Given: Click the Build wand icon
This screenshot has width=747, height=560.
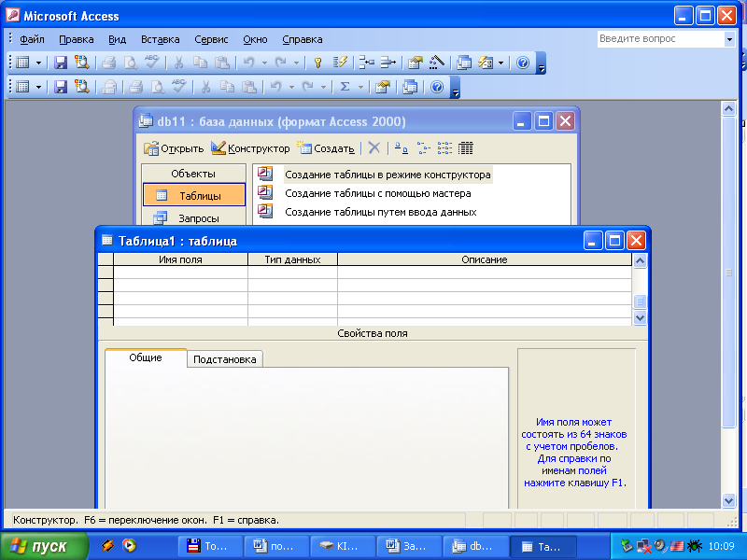Looking at the screenshot, I should coord(436,63).
